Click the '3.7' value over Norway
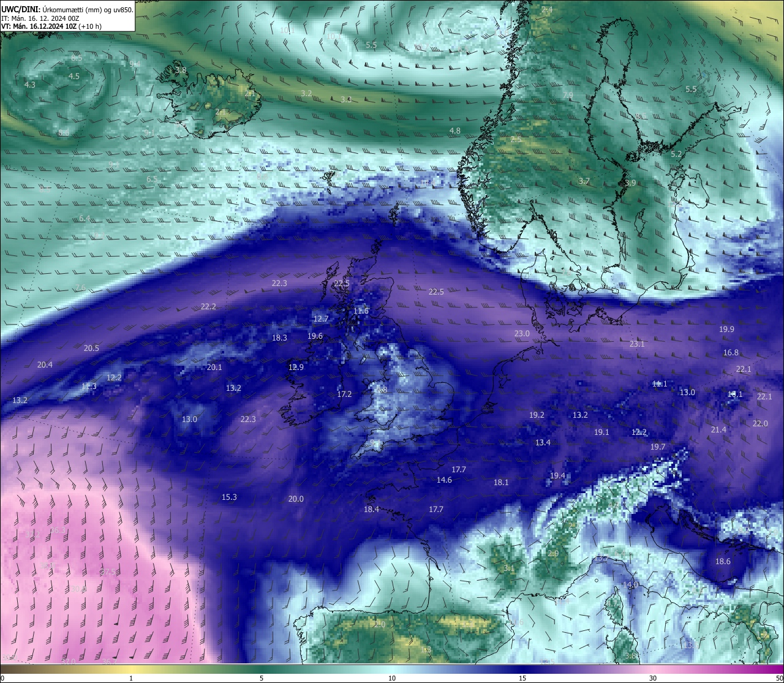The height and width of the screenshot is (683, 784). (x=584, y=181)
